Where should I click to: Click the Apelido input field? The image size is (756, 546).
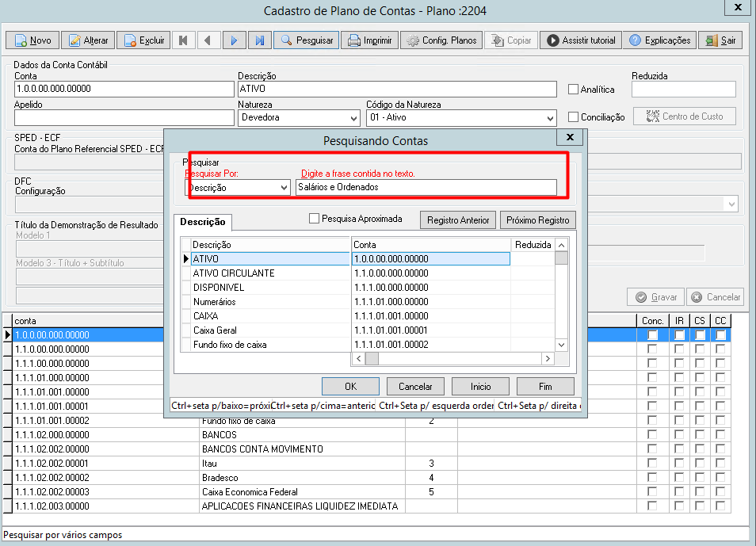pos(124,118)
